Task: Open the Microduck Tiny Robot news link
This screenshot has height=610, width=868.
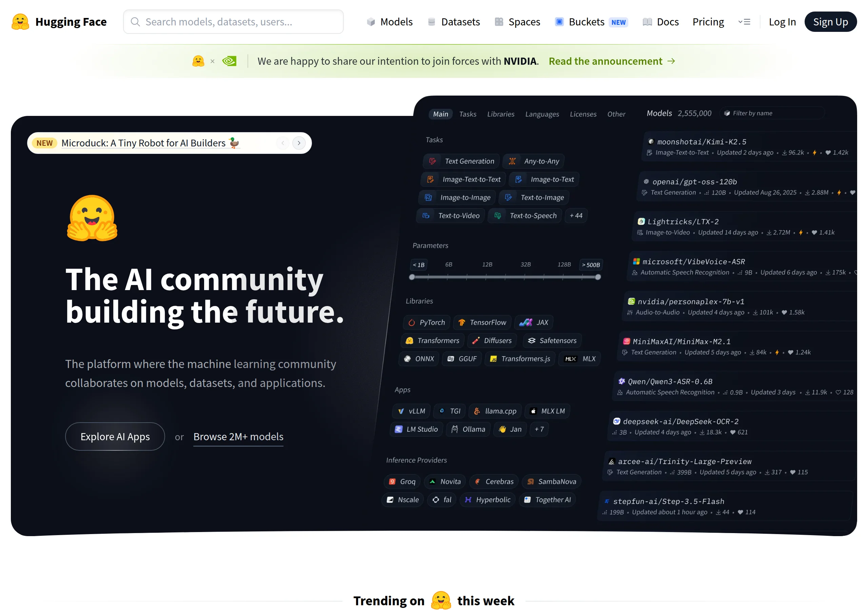Action: pos(150,143)
